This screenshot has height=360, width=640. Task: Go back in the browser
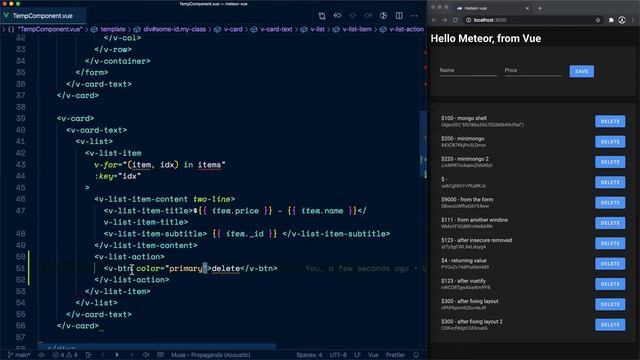pos(434,20)
